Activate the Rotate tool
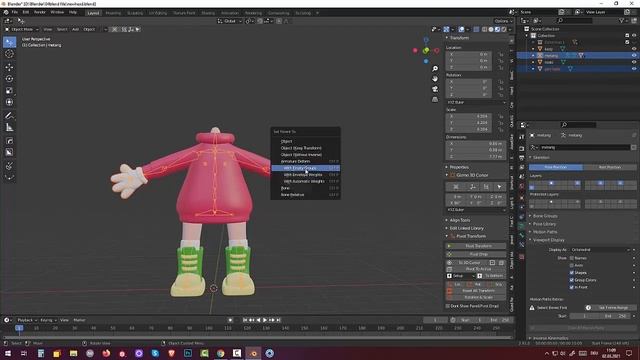Image resolution: width=640 pixels, height=360 pixels. (9, 78)
